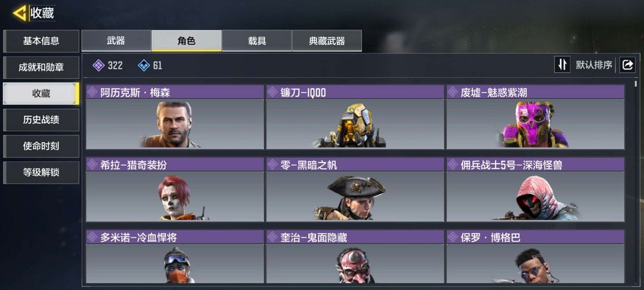The width and height of the screenshot is (644, 290).
Task: Click the yellow back arrow icon
Action: 20,13
